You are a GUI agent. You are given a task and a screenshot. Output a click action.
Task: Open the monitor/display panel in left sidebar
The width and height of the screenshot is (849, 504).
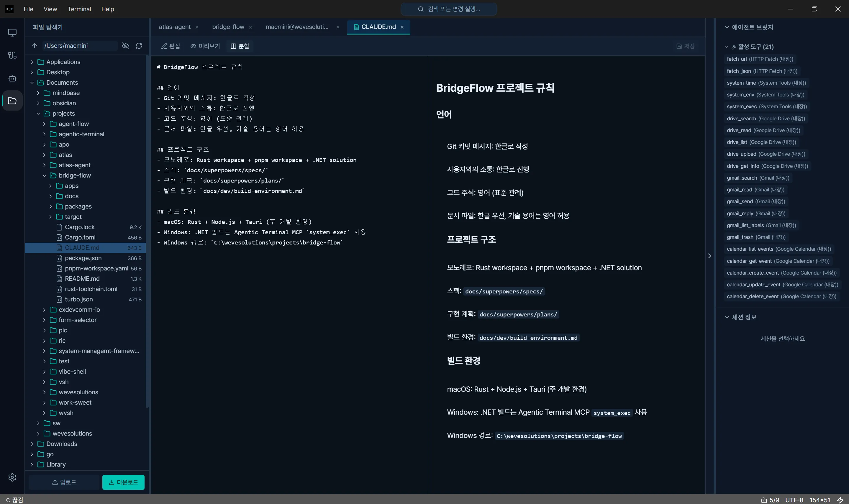(12, 32)
